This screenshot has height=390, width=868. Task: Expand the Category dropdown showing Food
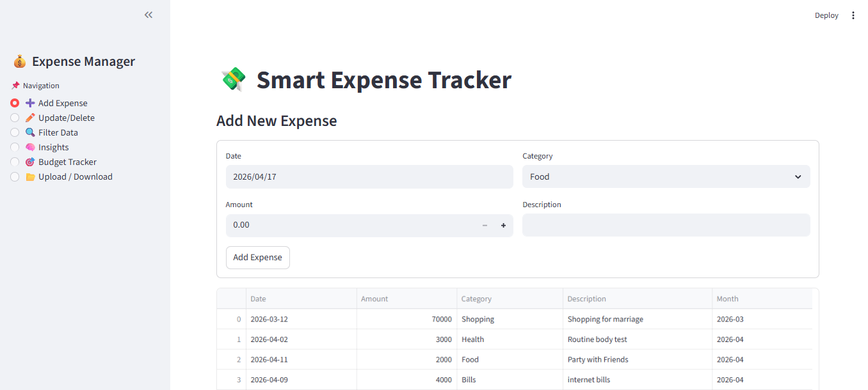point(666,176)
